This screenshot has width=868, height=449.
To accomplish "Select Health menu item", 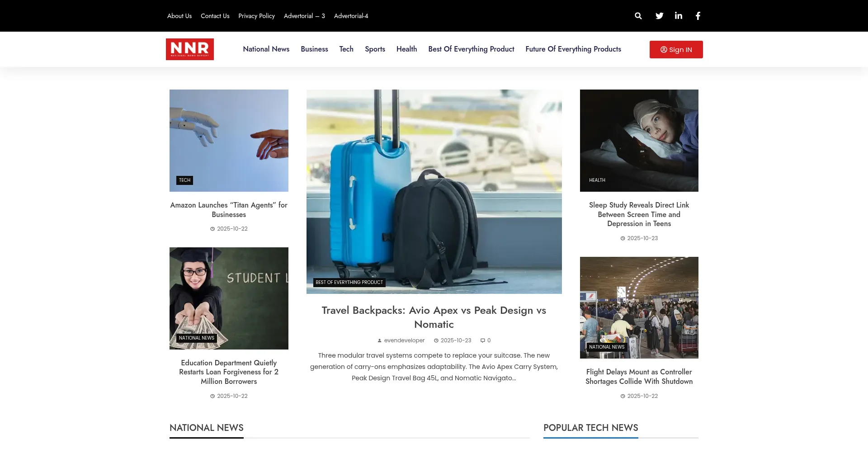I will (407, 49).
